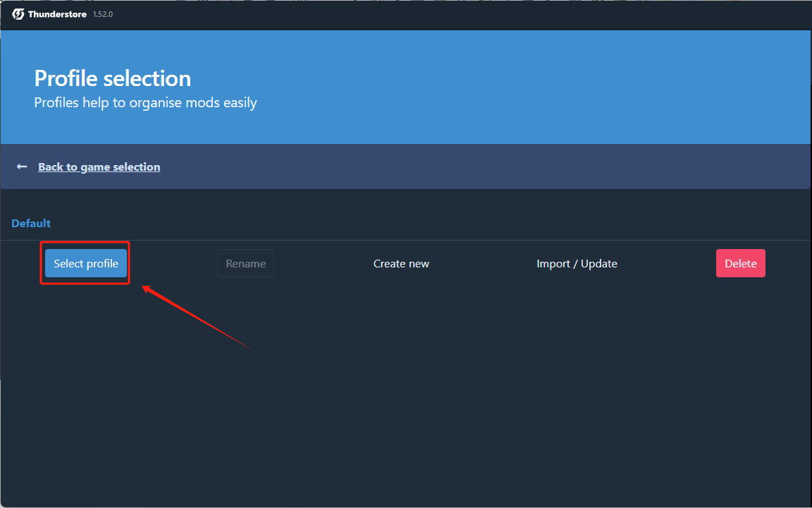Viewport: 812px width, 508px height.
Task: Click the Thunderstore app name text
Action: point(58,14)
